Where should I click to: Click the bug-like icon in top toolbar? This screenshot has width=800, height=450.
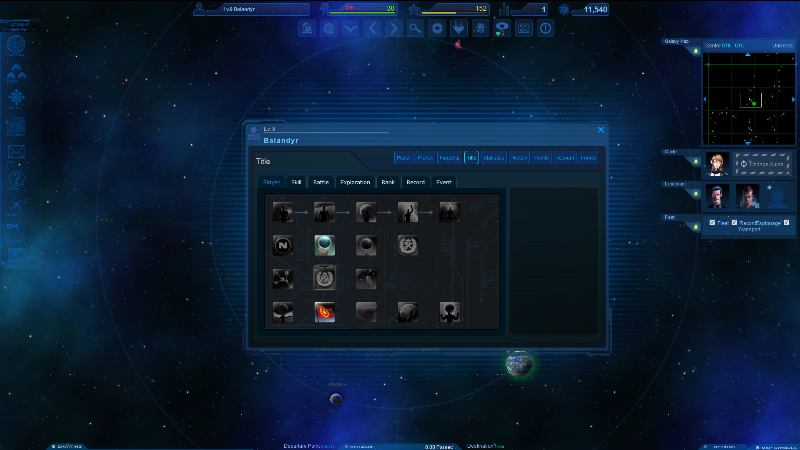click(x=480, y=28)
